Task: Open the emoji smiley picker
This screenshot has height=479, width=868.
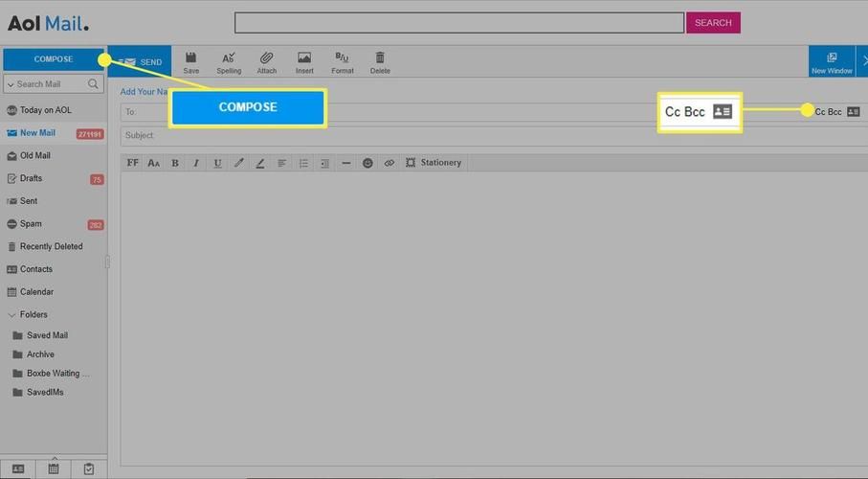Action: (367, 163)
